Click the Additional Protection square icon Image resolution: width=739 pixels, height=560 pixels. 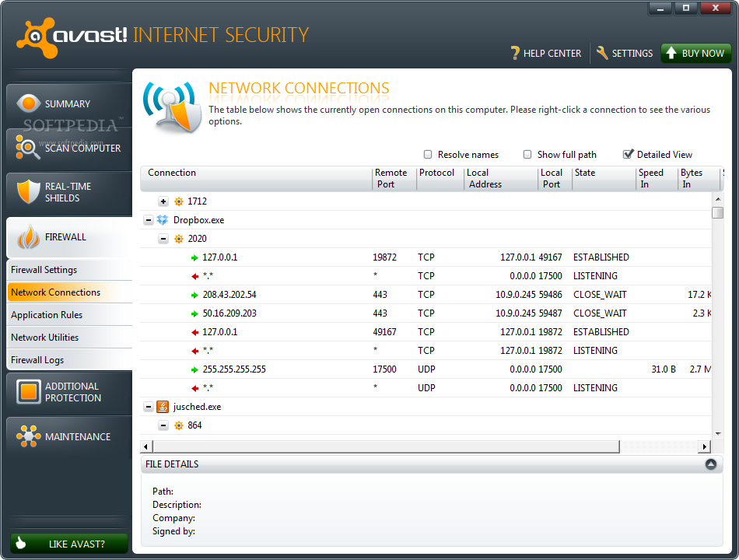[x=28, y=392]
